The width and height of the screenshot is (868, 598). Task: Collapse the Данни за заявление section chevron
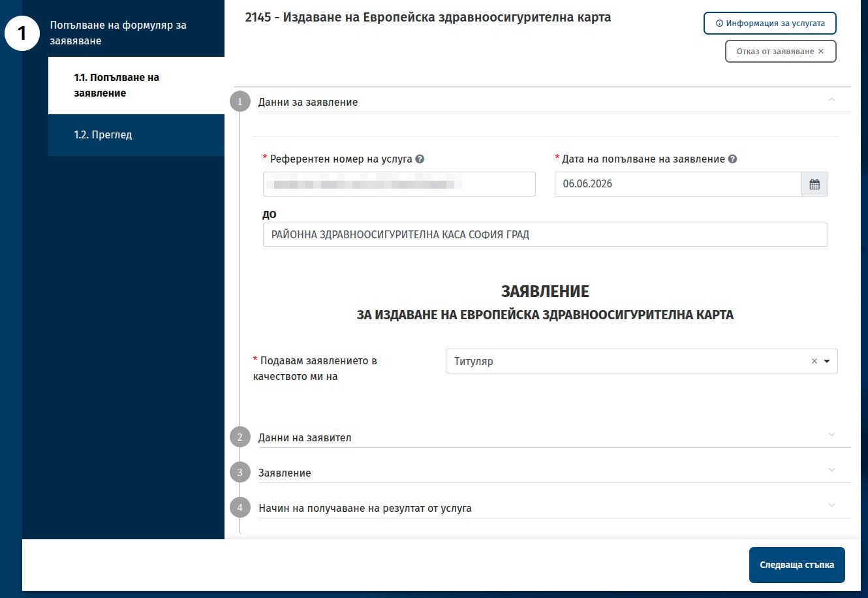tap(831, 99)
